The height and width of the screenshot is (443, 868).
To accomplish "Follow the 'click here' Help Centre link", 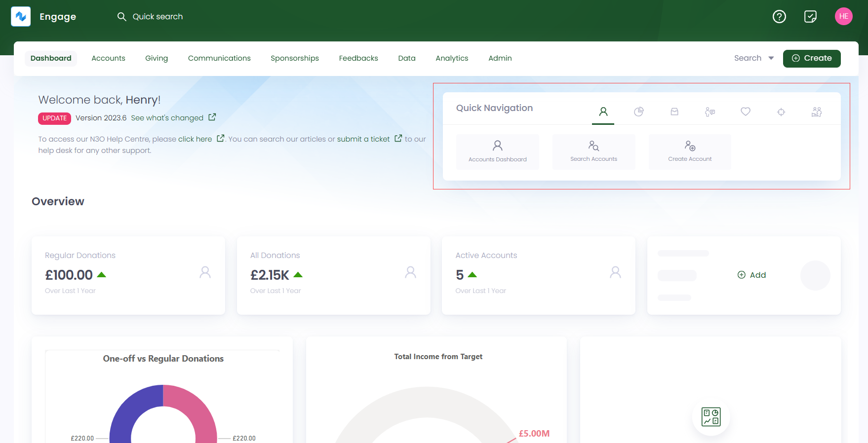I will [195, 139].
